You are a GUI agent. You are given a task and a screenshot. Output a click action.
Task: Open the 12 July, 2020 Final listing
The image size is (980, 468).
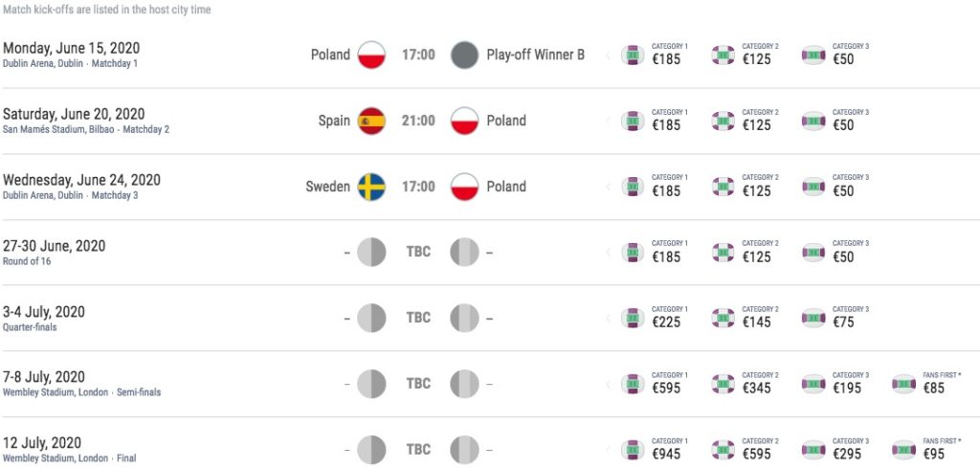(x=56, y=443)
